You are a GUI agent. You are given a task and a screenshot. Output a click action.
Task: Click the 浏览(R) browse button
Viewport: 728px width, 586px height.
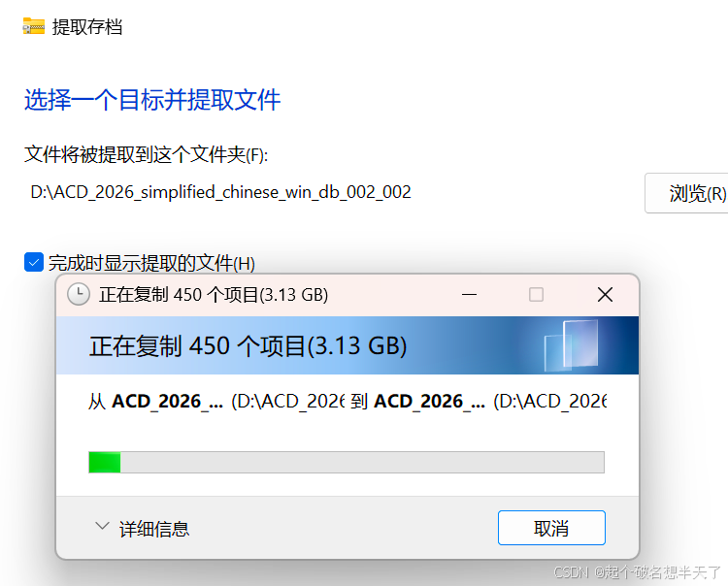point(687,193)
